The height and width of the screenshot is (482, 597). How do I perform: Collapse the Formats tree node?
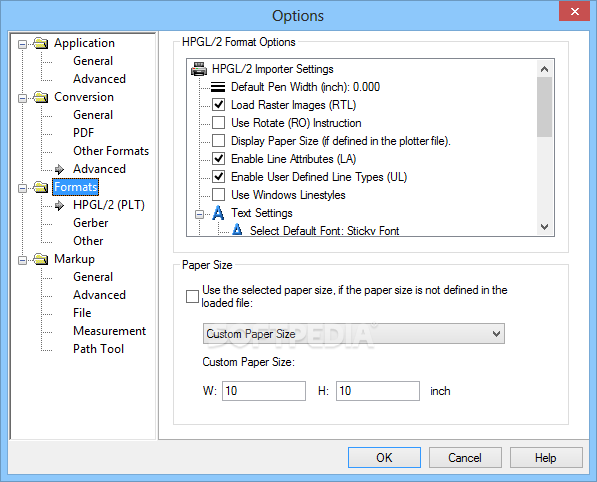point(22,188)
